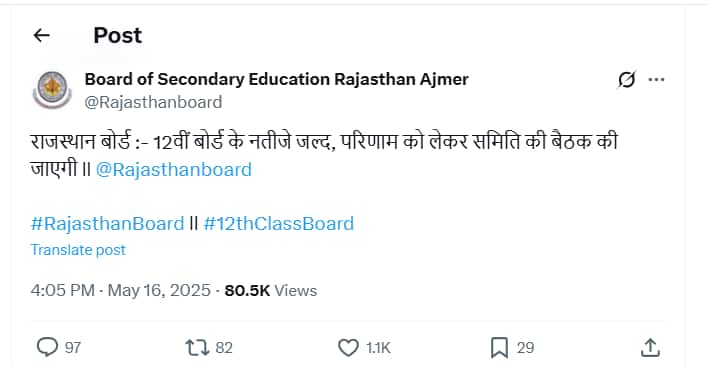The width and height of the screenshot is (708, 367).
Task: Open the three-dot more options menu
Action: [656, 80]
